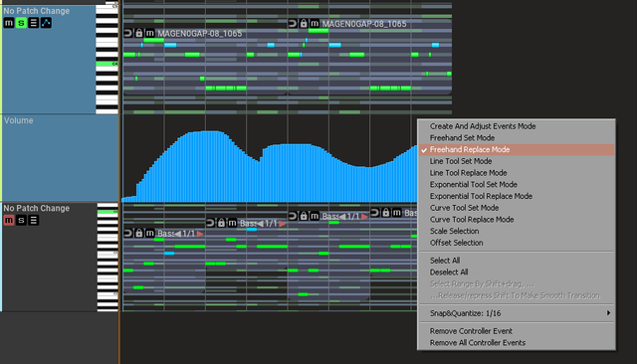Viewport: 637px width, 364px height.
Task: Mute the first MAGEN0GAP-08_1065 clip
Action: (150, 33)
